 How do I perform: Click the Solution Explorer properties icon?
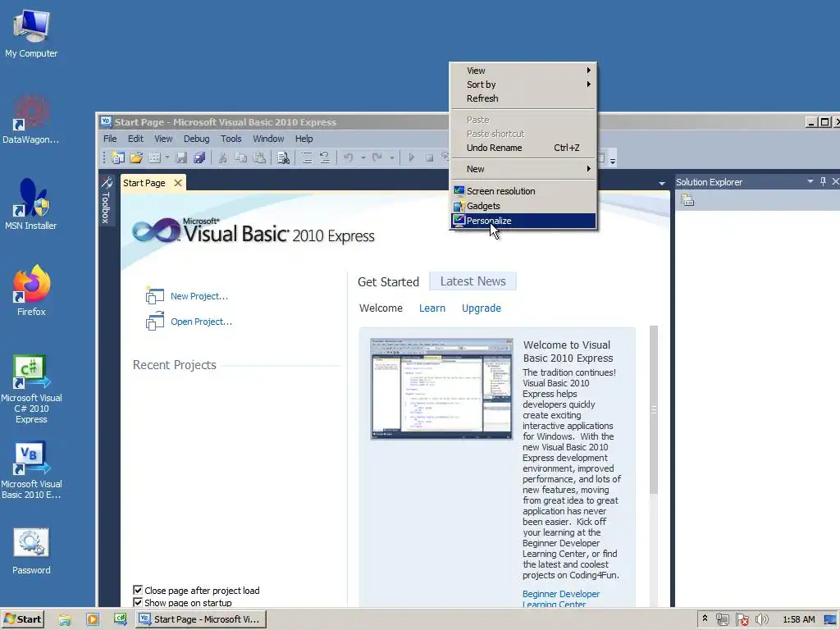[x=688, y=200]
